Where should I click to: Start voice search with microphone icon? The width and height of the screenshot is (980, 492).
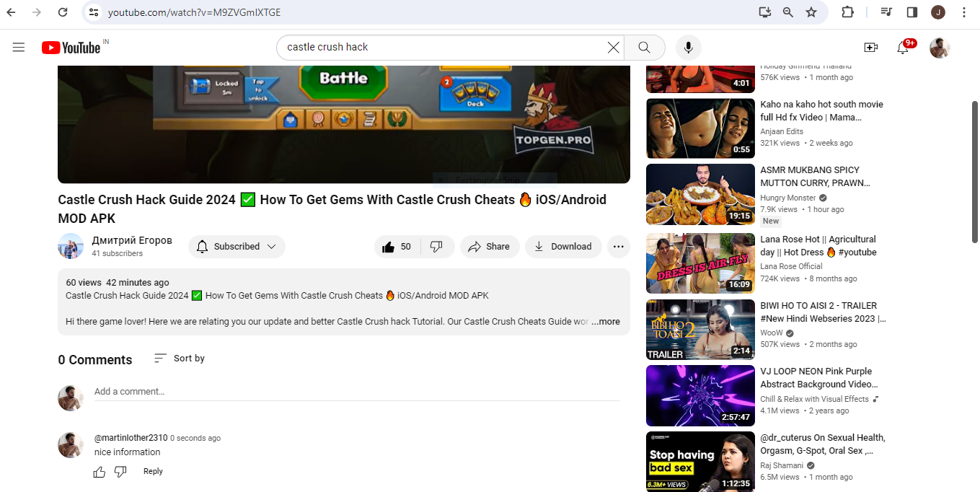click(x=689, y=48)
